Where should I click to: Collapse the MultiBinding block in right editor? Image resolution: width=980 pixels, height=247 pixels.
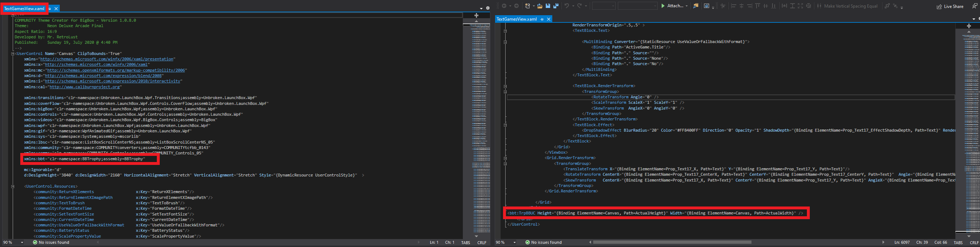click(x=505, y=42)
